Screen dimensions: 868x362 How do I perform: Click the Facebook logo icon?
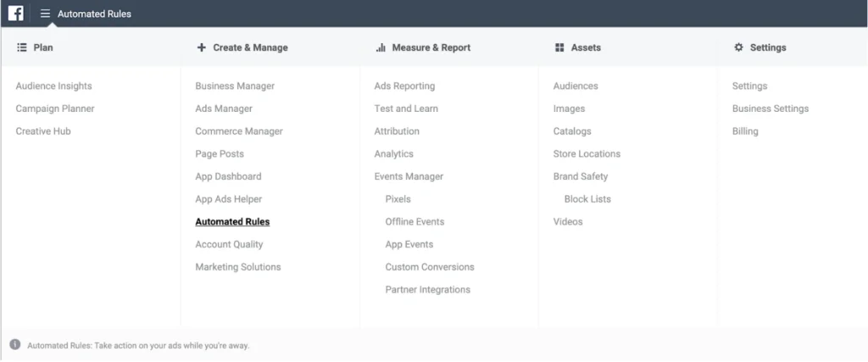pos(15,14)
